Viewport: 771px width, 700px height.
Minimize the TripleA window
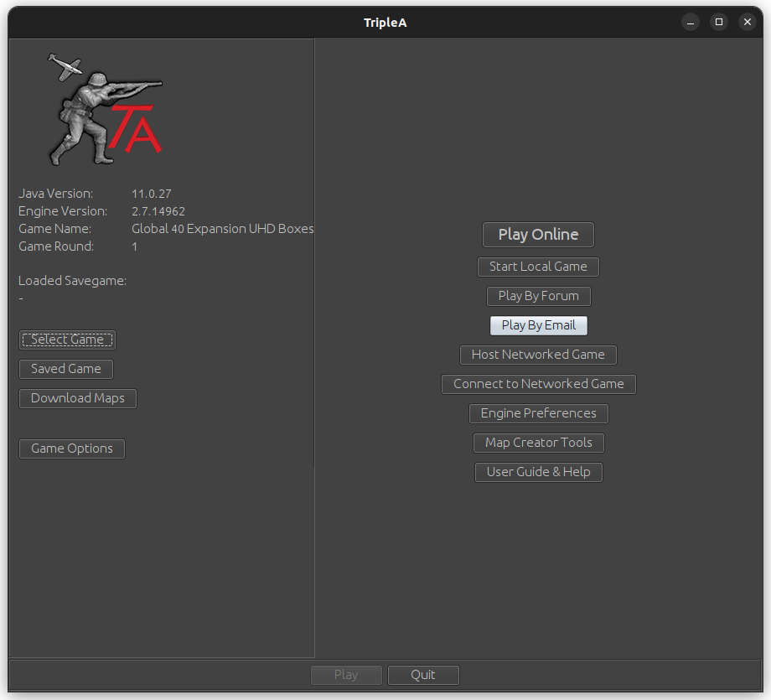pyautogui.click(x=690, y=22)
